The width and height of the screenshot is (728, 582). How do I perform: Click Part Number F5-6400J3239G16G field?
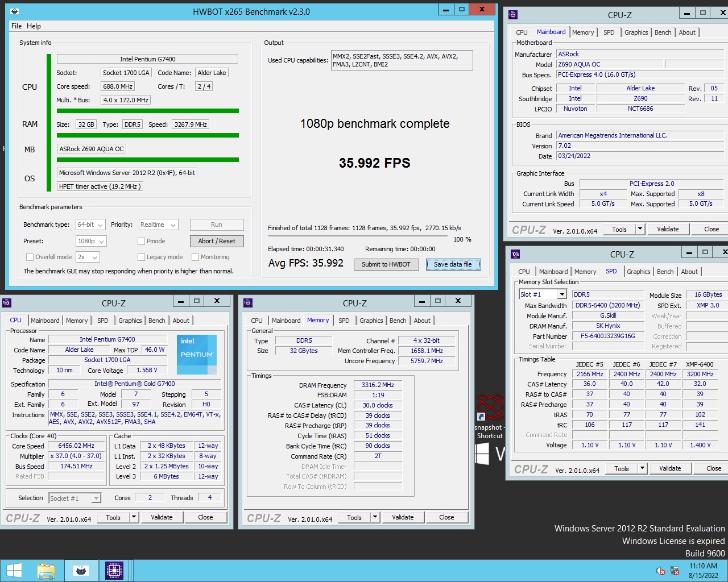point(607,336)
